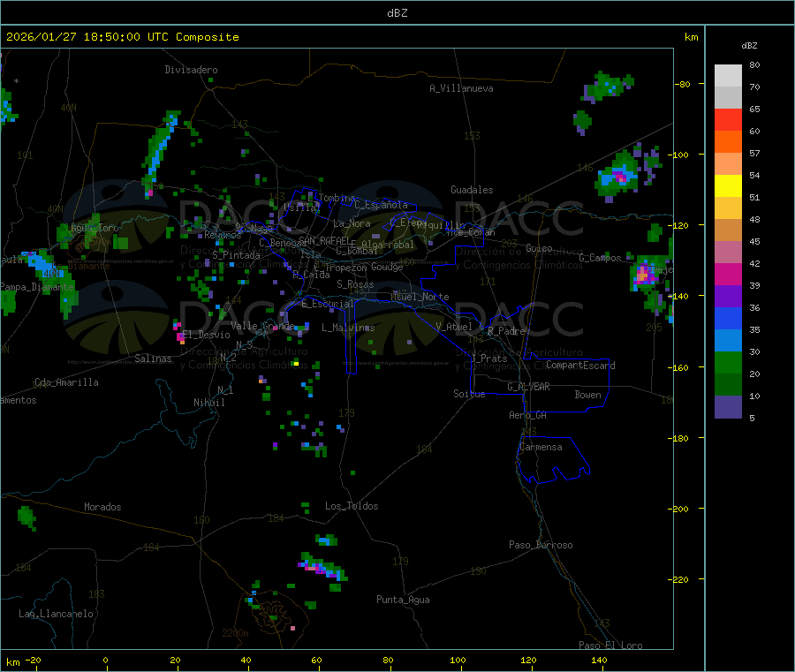
Task: Click the gold 48-51 dBZ legend swatch
Action: pos(728,208)
